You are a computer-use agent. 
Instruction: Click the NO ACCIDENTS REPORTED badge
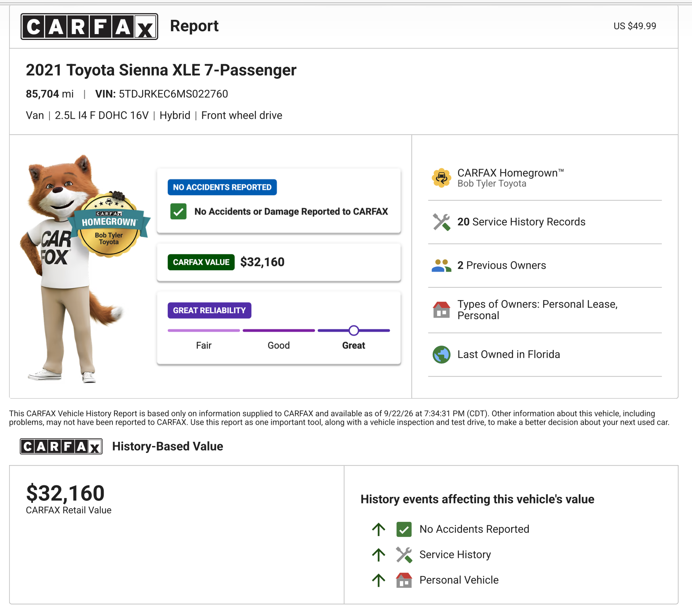pyautogui.click(x=222, y=187)
